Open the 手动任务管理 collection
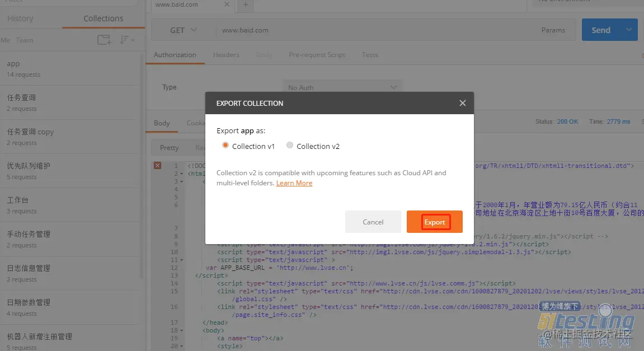This screenshot has width=644, height=351. [70, 239]
